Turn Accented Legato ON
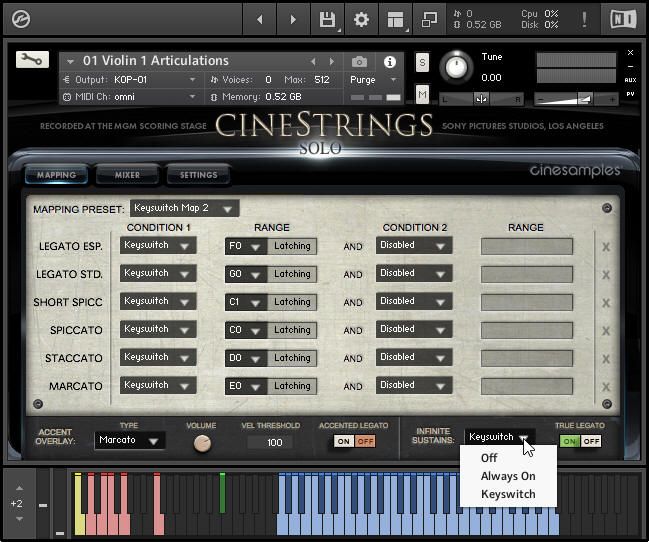 (x=344, y=441)
